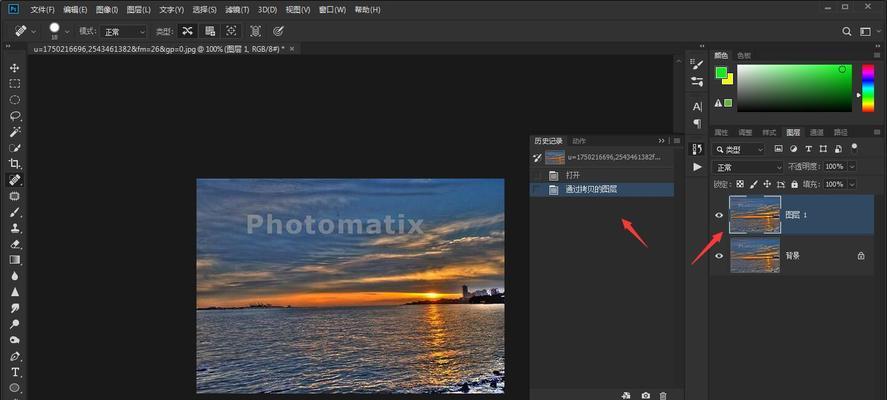Select the Frame tool below Healing Brush

click(15, 196)
